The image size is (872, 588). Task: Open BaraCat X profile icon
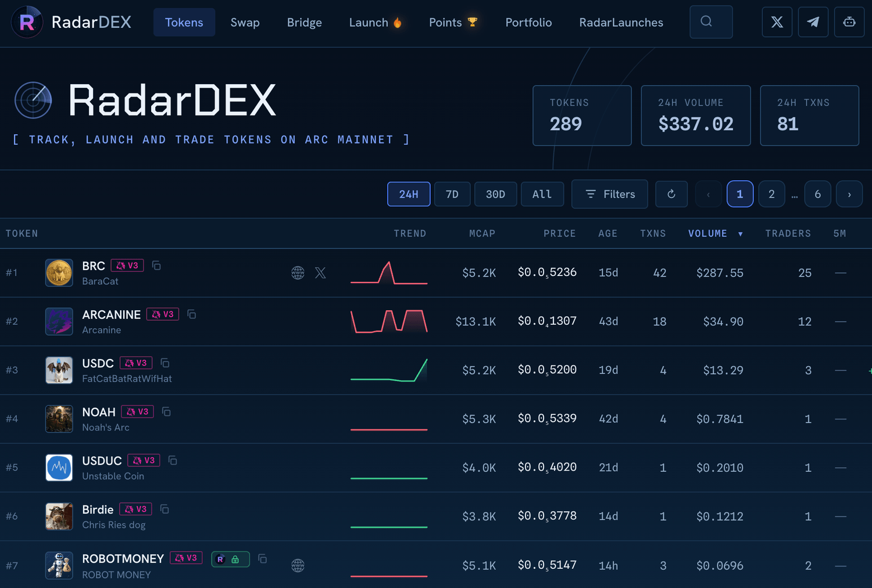[x=320, y=273]
